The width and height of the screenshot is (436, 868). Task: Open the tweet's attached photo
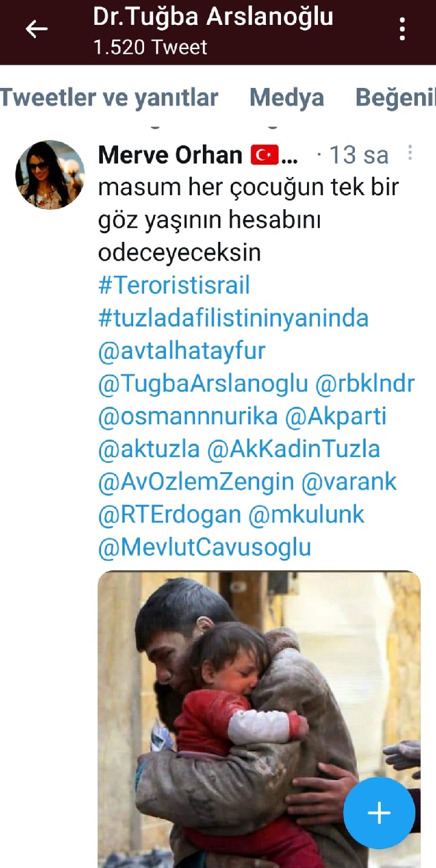pos(259,719)
